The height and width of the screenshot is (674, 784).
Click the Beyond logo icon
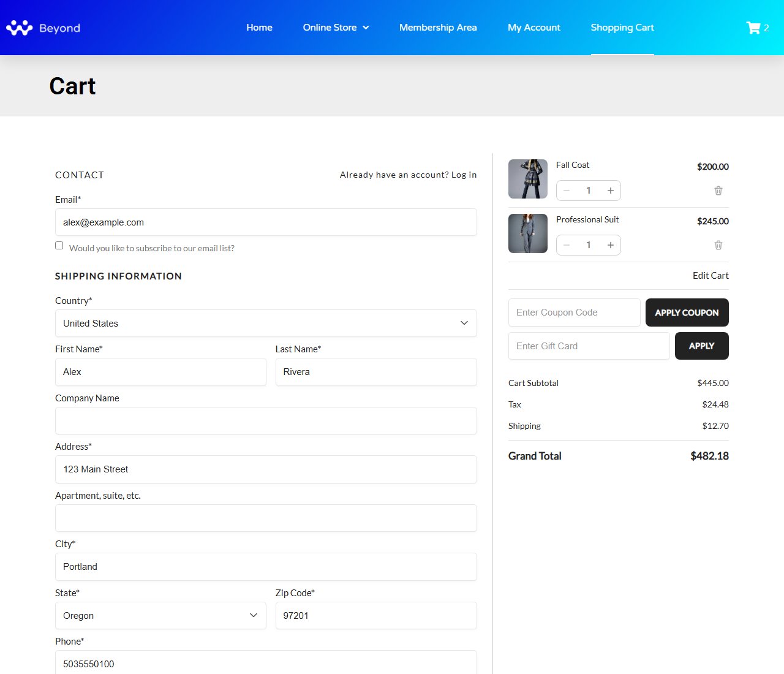pyautogui.click(x=19, y=28)
